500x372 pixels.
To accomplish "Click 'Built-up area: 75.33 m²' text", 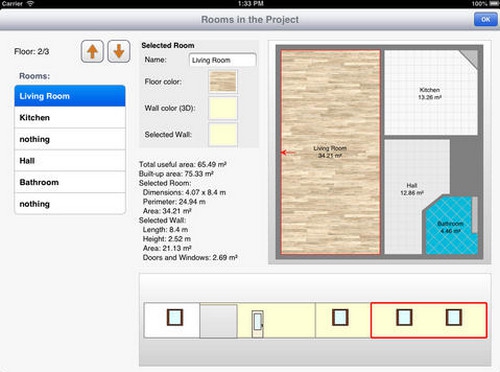I will tap(176, 174).
